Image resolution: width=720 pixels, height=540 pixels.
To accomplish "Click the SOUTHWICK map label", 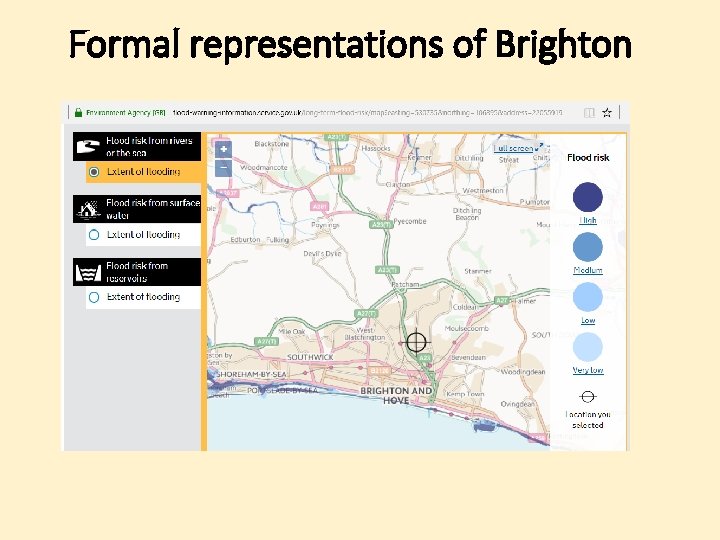I will pyautogui.click(x=310, y=357).
